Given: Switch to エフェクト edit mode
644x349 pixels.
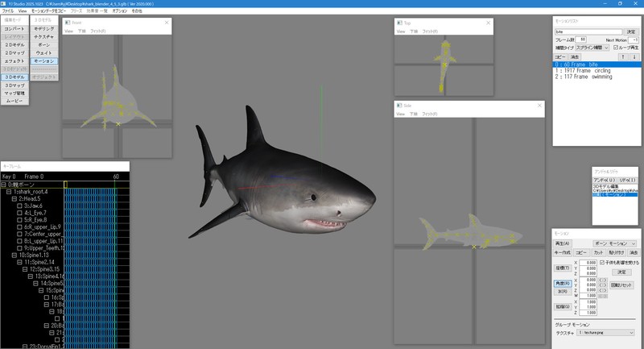Looking at the screenshot, I should coord(14,60).
